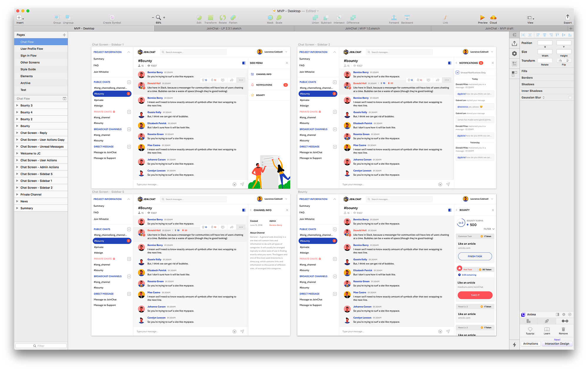Toggle the Gaussian Blur checkbox
The width and height of the screenshot is (588, 370).
(570, 97)
